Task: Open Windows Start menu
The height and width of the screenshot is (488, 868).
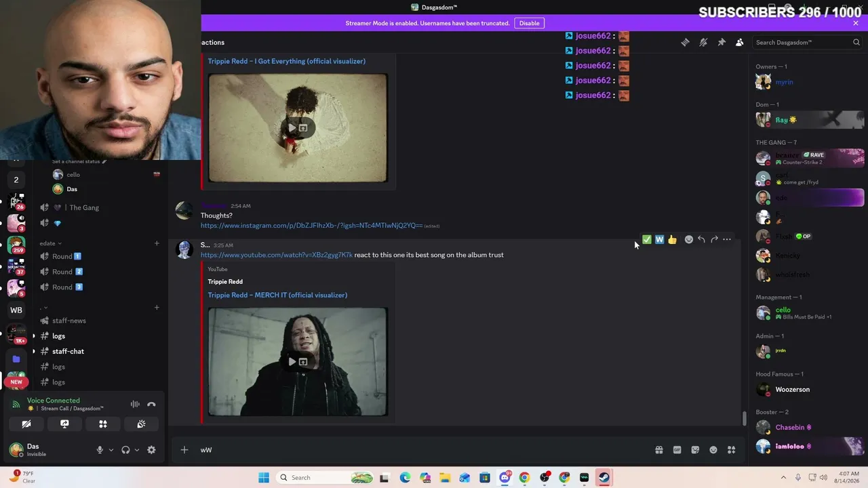Action: 264,478
